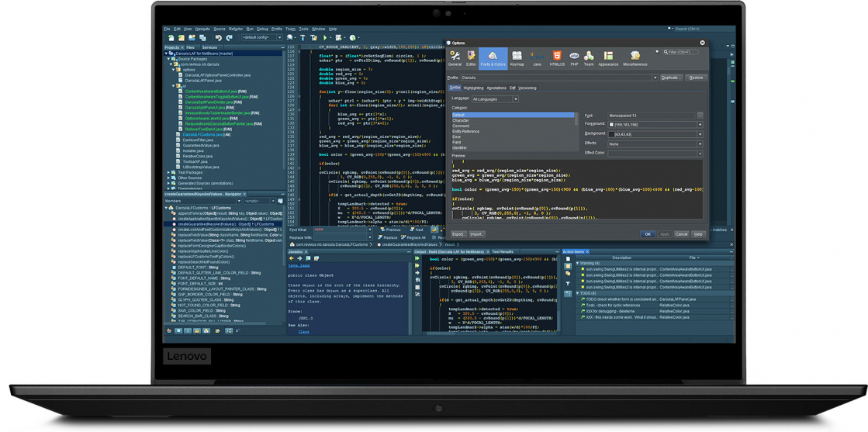Open the Appearance options category

click(608, 58)
